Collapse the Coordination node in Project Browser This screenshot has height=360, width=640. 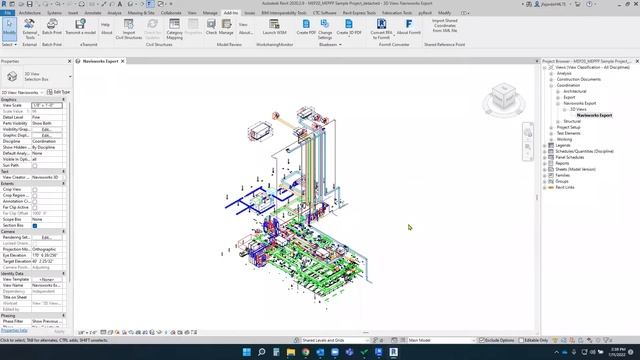click(x=551, y=85)
